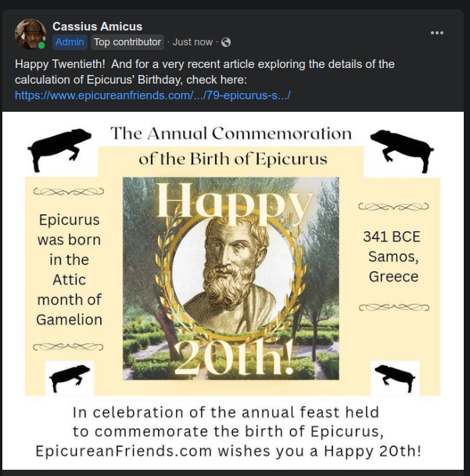The height and width of the screenshot is (476, 470).
Task: Open the "Just now" post timestamp
Action: (192, 42)
